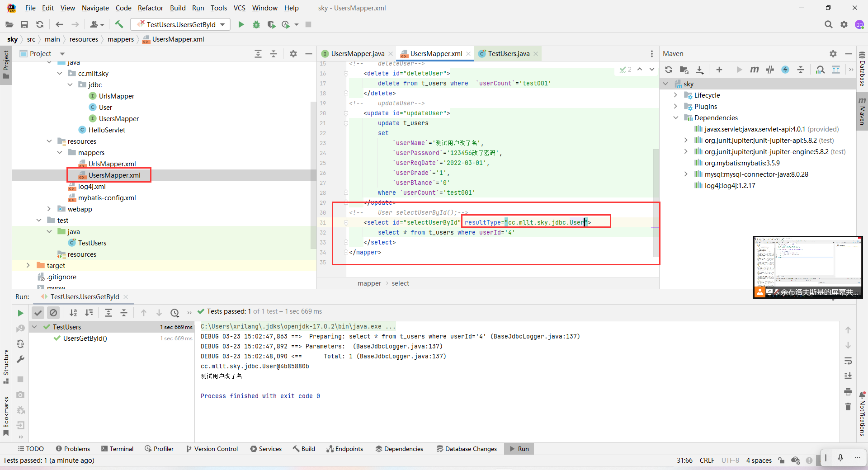Navigate back with left arrow
Viewport: 868px width, 470px height.
[x=59, y=24]
